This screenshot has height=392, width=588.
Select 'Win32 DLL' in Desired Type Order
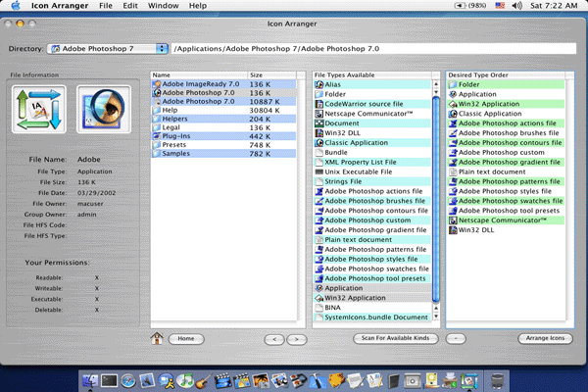(x=506, y=230)
